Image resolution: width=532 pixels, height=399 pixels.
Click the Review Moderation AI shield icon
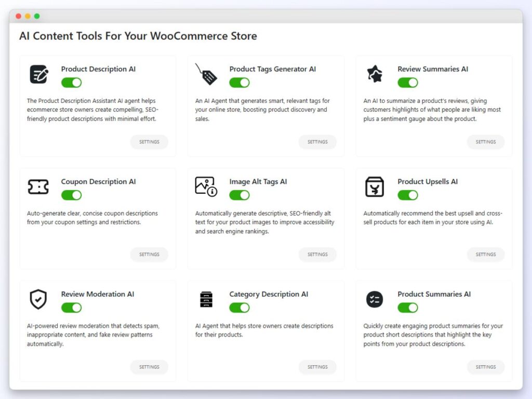pos(38,299)
